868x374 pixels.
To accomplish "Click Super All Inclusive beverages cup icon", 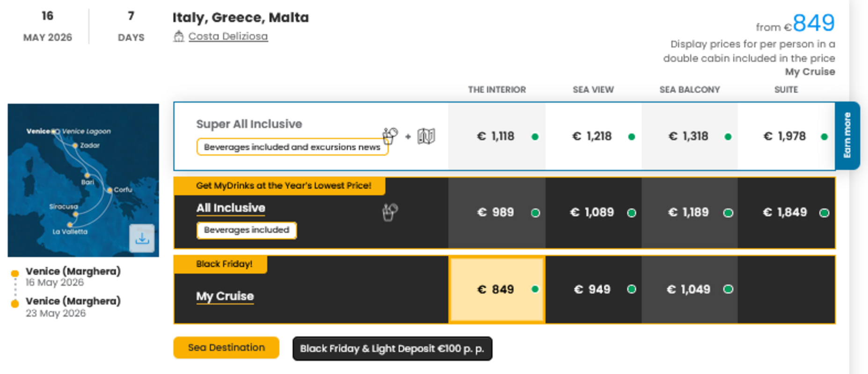I will 390,136.
